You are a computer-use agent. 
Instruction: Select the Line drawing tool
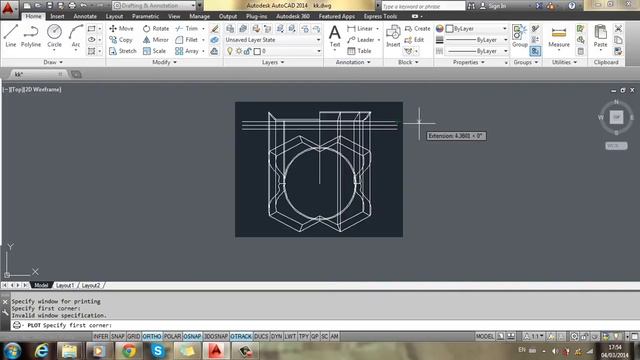click(x=11, y=36)
